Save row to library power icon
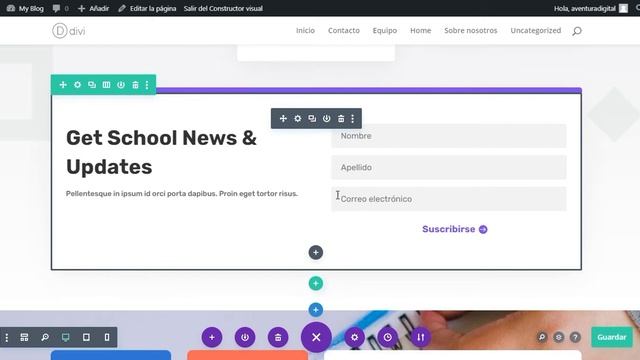 121,84
